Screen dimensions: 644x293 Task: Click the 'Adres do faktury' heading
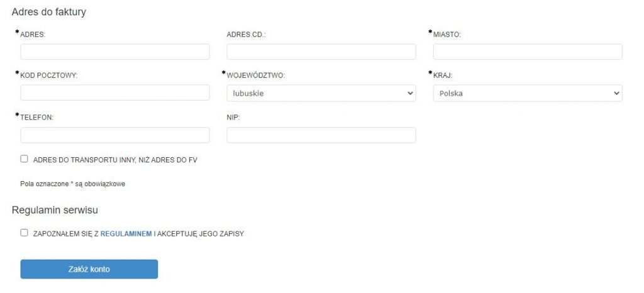49,12
